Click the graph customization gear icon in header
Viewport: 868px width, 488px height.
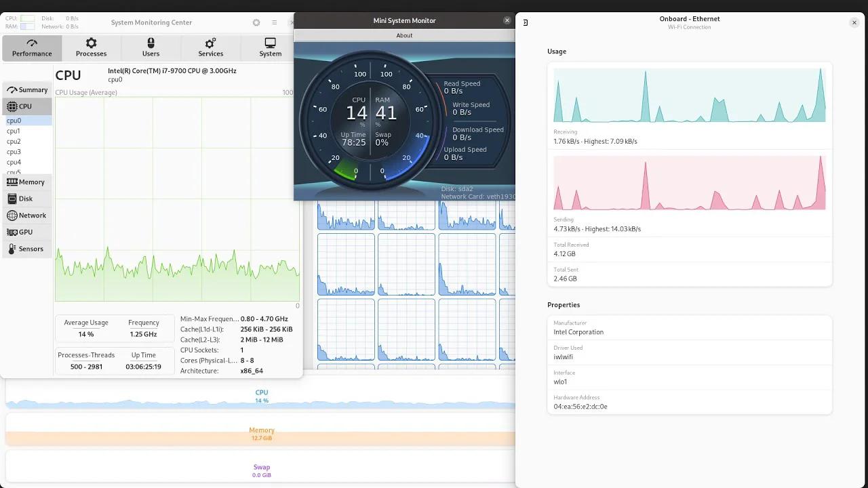click(x=256, y=22)
